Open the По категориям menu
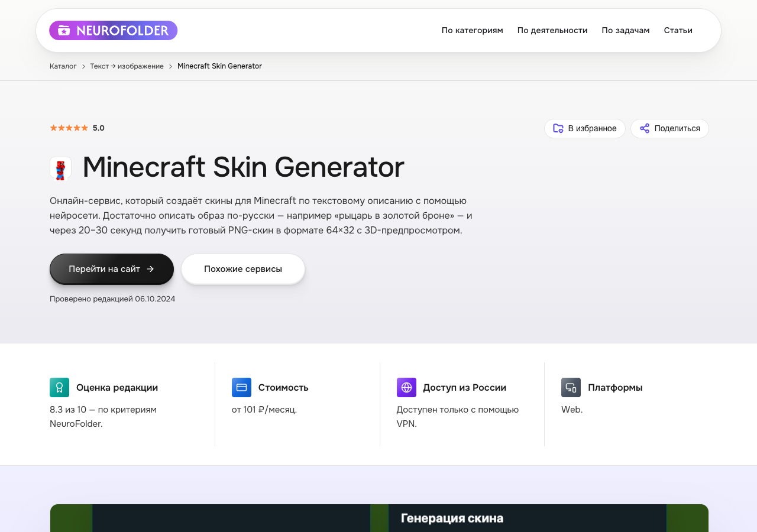This screenshot has height=532, width=757. tap(472, 30)
